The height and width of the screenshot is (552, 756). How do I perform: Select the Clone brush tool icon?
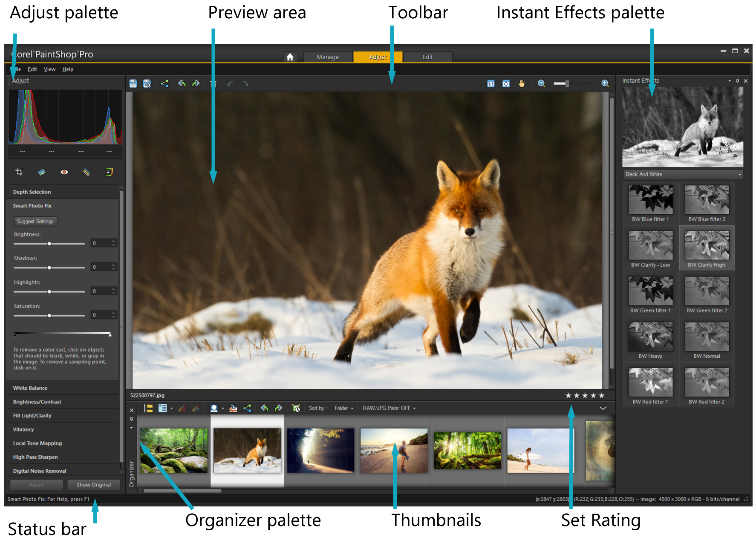pos(109,172)
